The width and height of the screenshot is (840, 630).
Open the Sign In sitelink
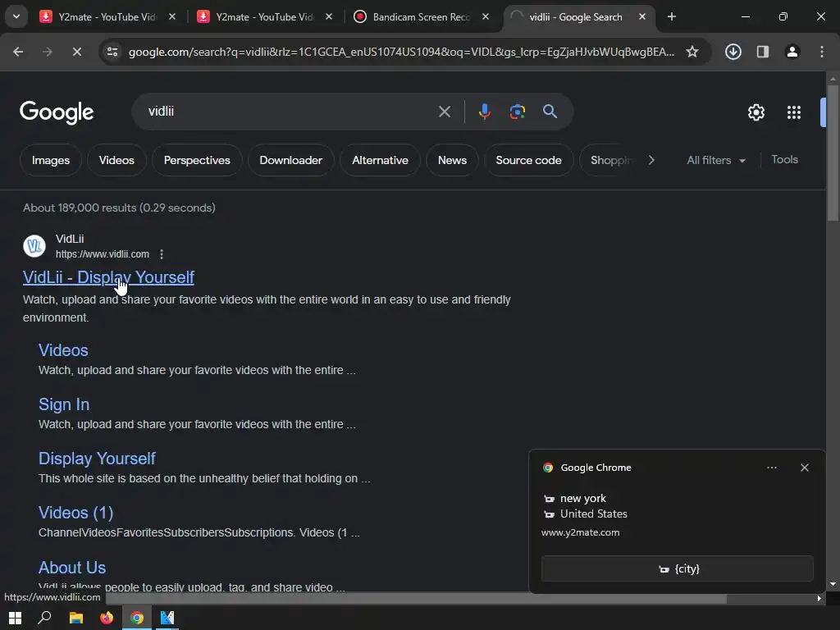[64, 404]
